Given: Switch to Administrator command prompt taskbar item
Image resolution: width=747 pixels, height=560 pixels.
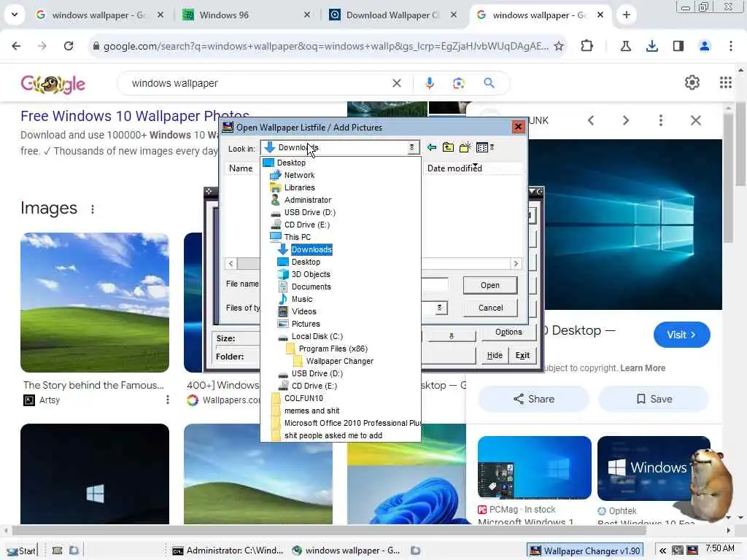Looking at the screenshot, I should (228, 551).
